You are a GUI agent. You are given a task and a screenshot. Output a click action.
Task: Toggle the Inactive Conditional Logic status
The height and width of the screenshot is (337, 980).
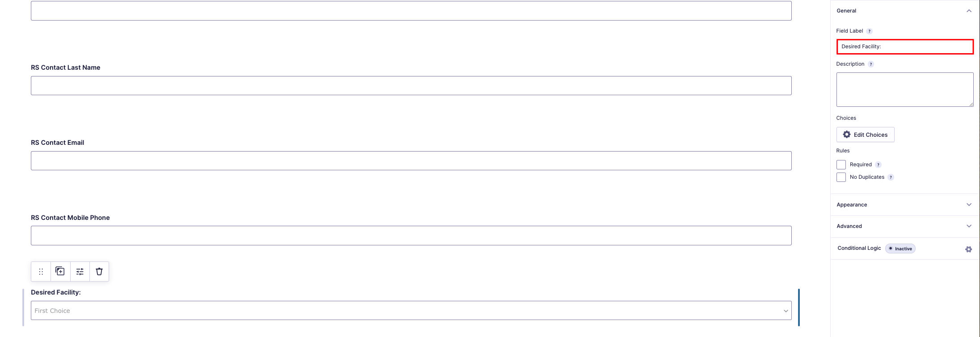900,249
